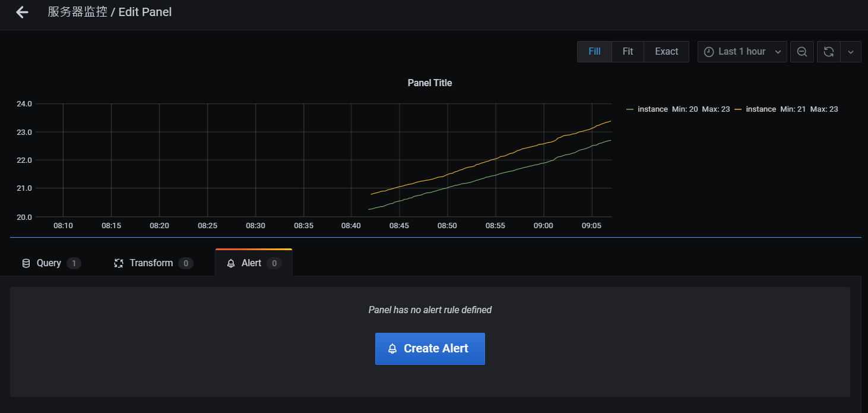Image resolution: width=868 pixels, height=413 pixels.
Task: Click the 20.0 y-axis value label
Action: 24,217
